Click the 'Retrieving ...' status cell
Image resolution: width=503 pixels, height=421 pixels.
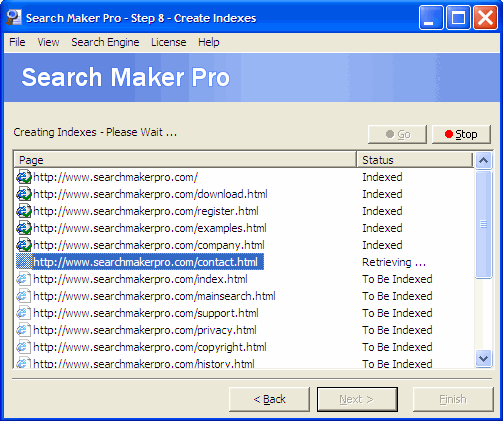click(x=394, y=262)
